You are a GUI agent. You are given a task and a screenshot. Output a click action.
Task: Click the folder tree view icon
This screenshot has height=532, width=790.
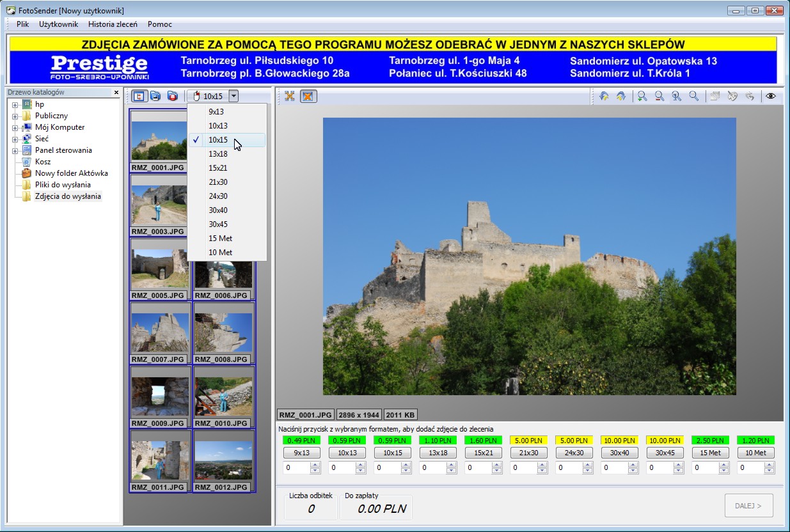coord(138,96)
